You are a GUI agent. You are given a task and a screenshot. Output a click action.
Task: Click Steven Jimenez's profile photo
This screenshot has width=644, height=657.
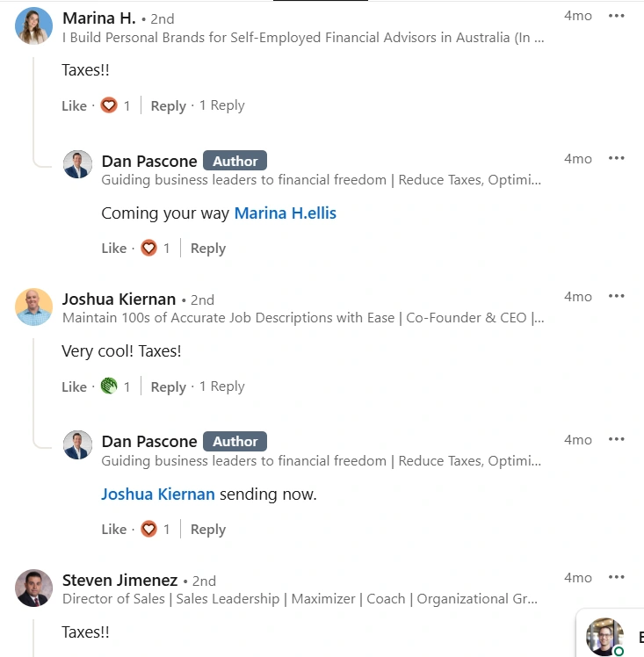(x=34, y=588)
